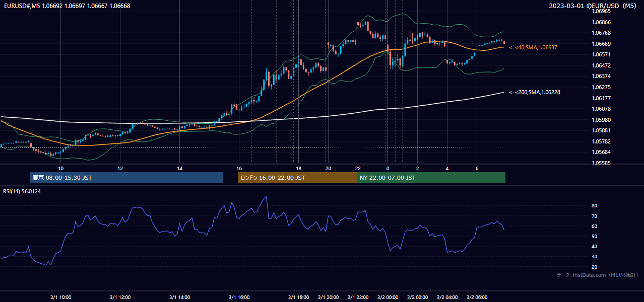Viewport: 644px width, 302px height.
Task: Click the RSI scale value 50
Action: [x=594, y=236]
